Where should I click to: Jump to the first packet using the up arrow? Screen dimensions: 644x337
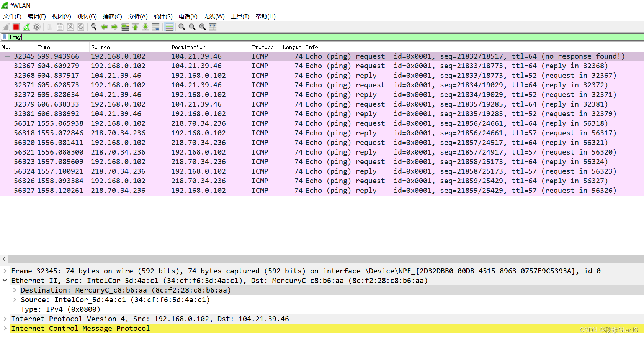(x=135, y=27)
